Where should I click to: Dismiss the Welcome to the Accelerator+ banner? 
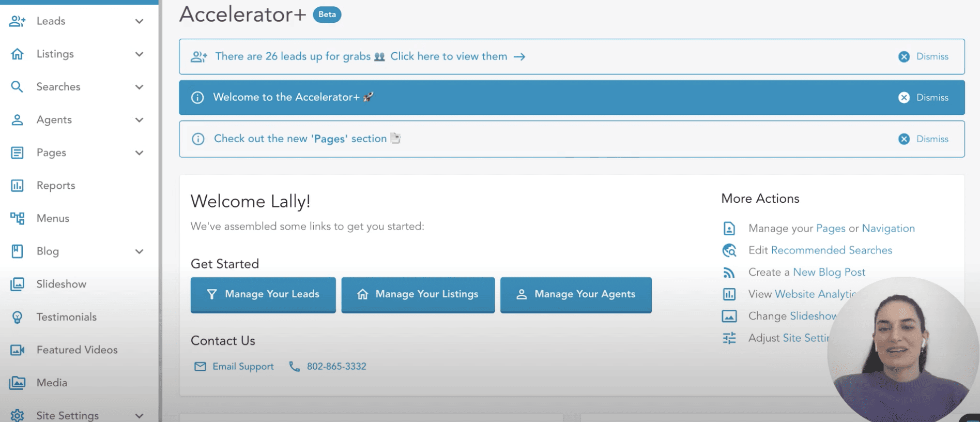[924, 98]
